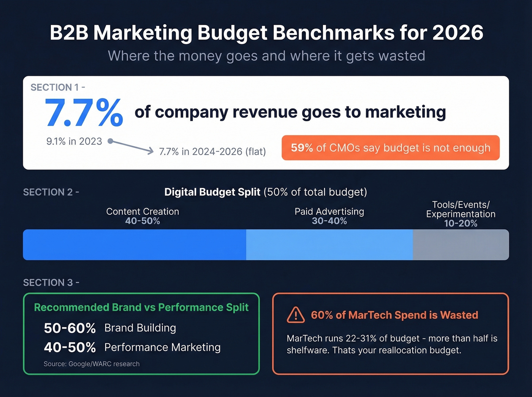
Task: Click the Tools/Events/Experimentation label
Action: [460, 214]
